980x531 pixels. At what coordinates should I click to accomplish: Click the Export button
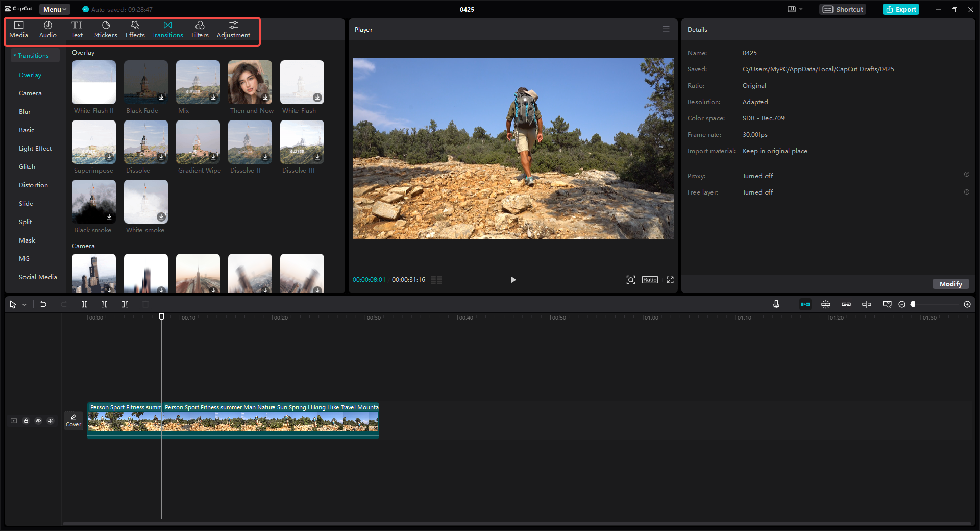point(900,9)
